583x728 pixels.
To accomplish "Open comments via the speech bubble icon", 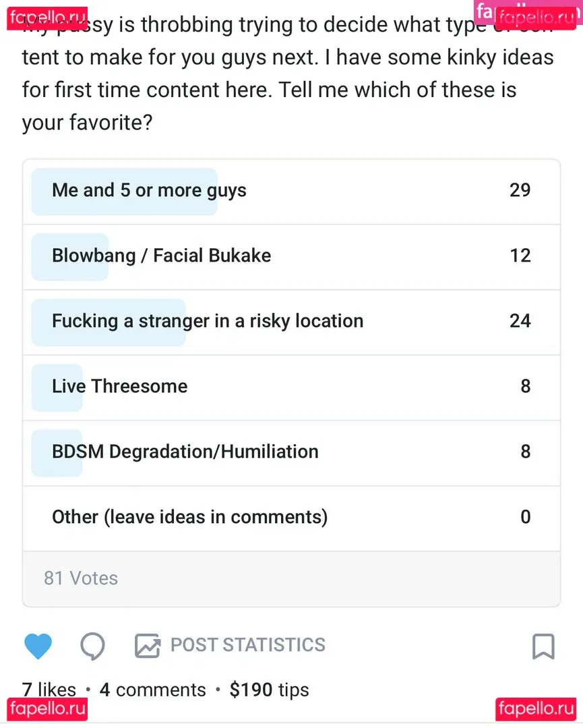I will [92, 646].
